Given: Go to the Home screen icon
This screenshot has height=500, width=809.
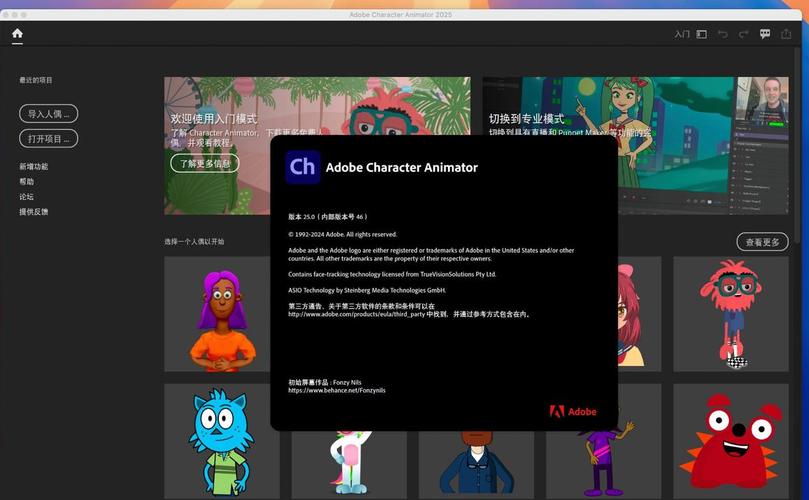Looking at the screenshot, I should pos(17,34).
